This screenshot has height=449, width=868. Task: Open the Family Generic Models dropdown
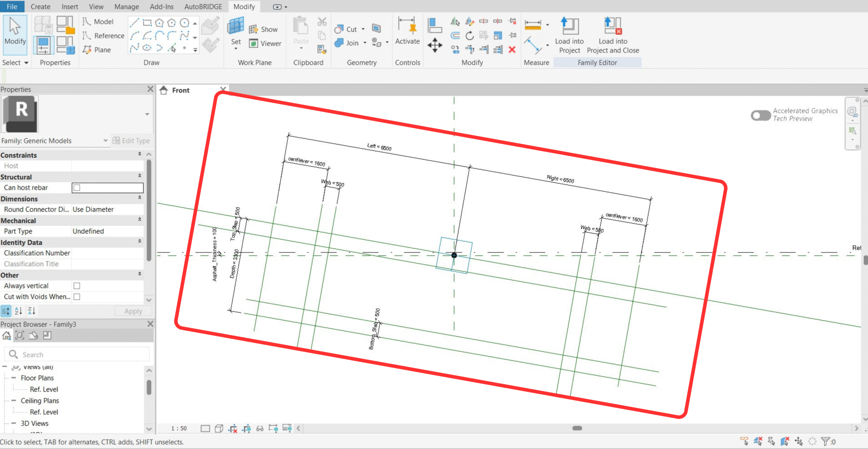(105, 141)
